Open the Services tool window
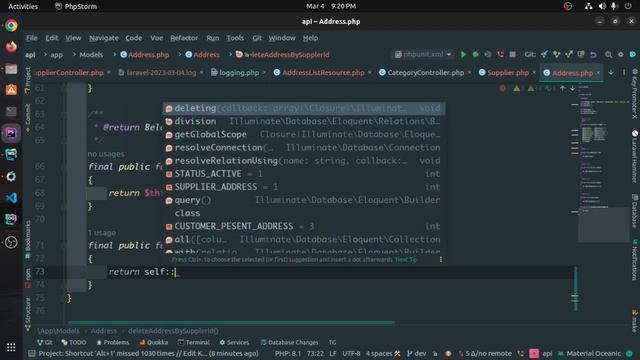The width and height of the screenshot is (640, 360). pyautogui.click(x=234, y=342)
